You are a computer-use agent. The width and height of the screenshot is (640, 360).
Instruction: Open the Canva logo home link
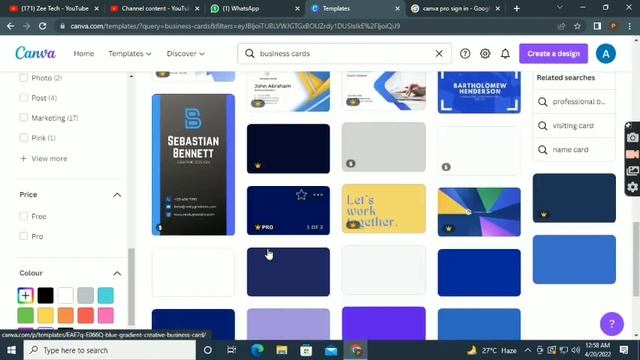36,53
